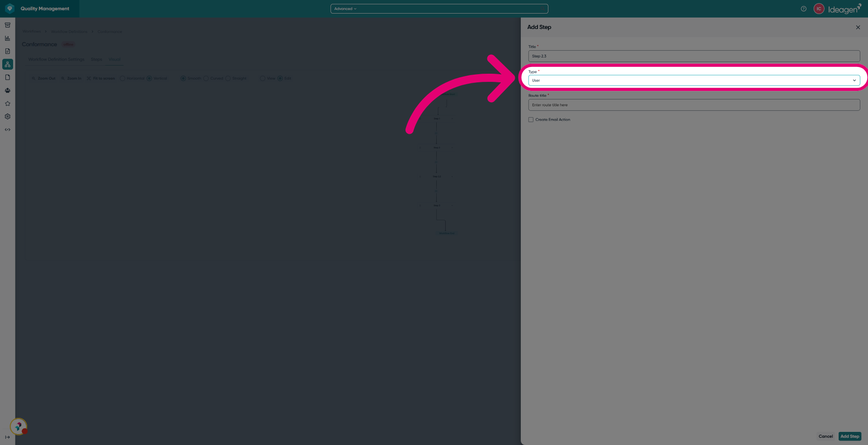Click the Cancel button
Screen dimensions: 868x445
tap(826, 436)
